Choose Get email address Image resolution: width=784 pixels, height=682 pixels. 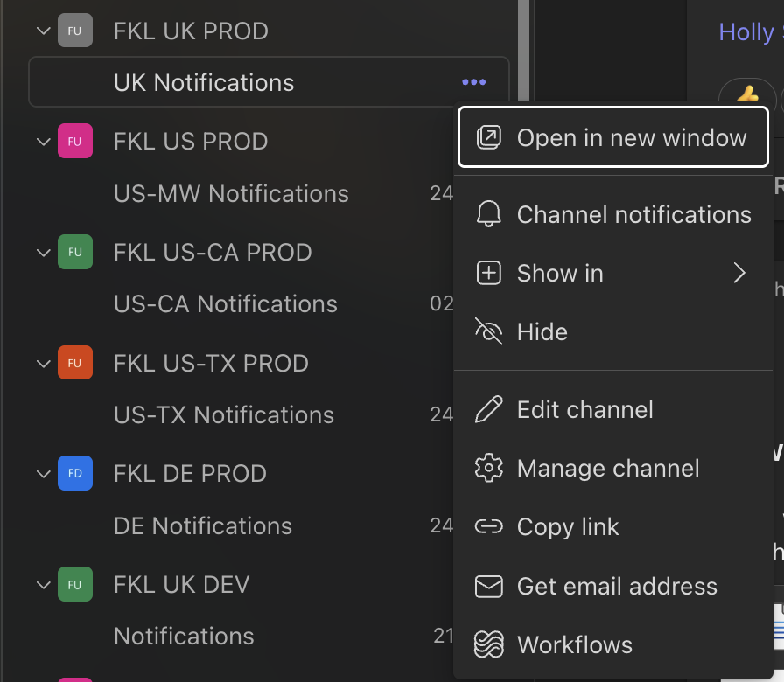click(x=613, y=586)
